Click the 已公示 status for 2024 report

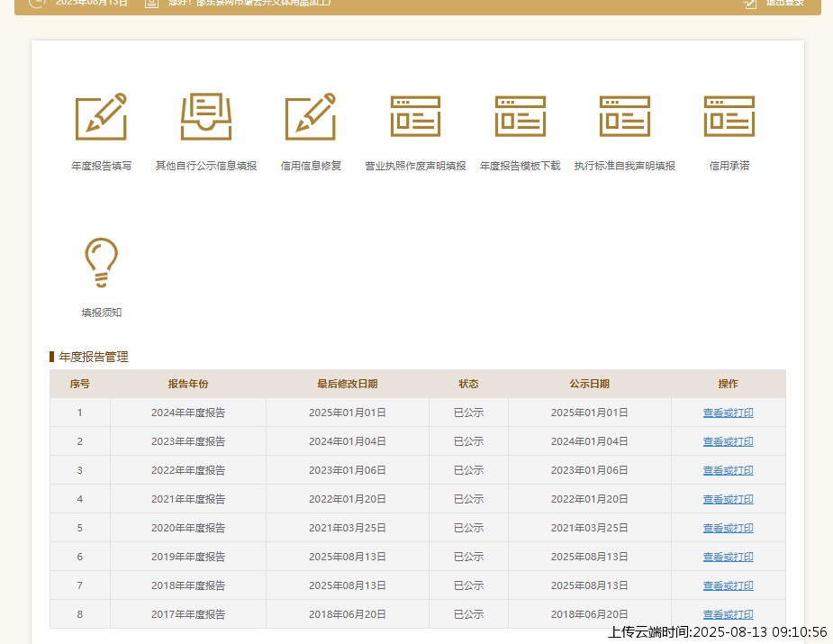coord(468,413)
